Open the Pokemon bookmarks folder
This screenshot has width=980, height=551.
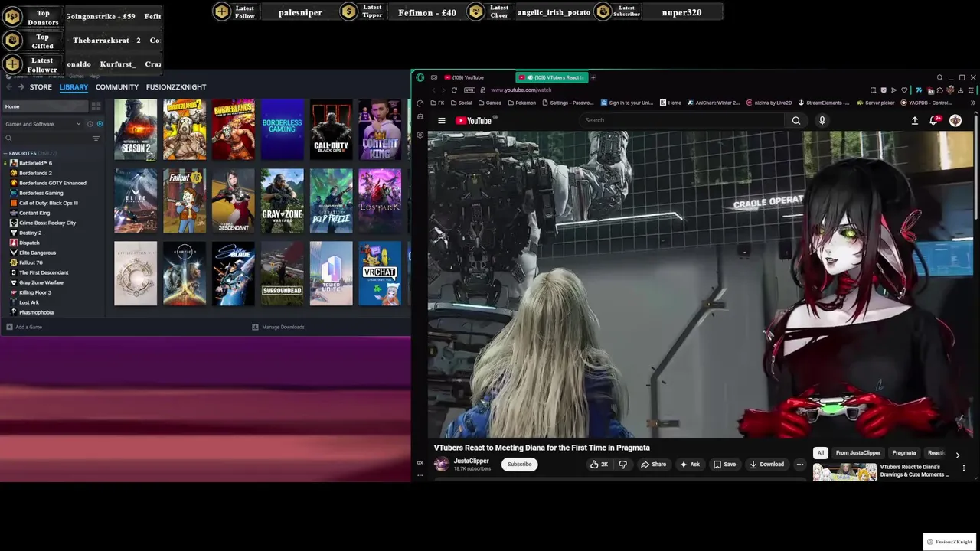pyautogui.click(x=521, y=103)
